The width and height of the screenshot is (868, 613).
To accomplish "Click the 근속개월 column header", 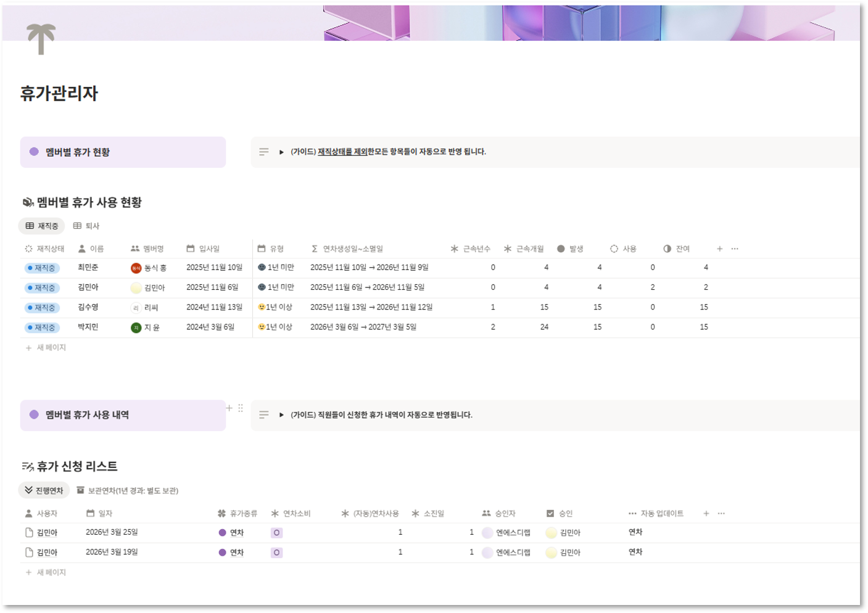I will click(x=524, y=249).
